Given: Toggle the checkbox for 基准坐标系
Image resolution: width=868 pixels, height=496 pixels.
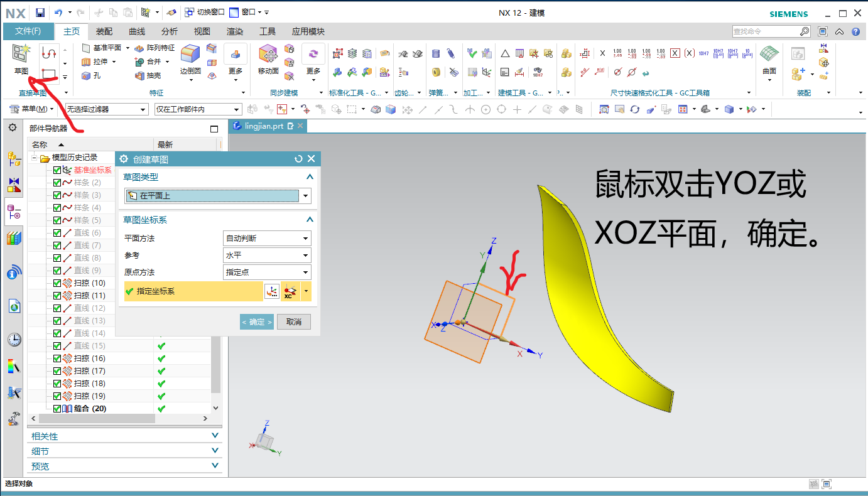Looking at the screenshot, I should 57,170.
